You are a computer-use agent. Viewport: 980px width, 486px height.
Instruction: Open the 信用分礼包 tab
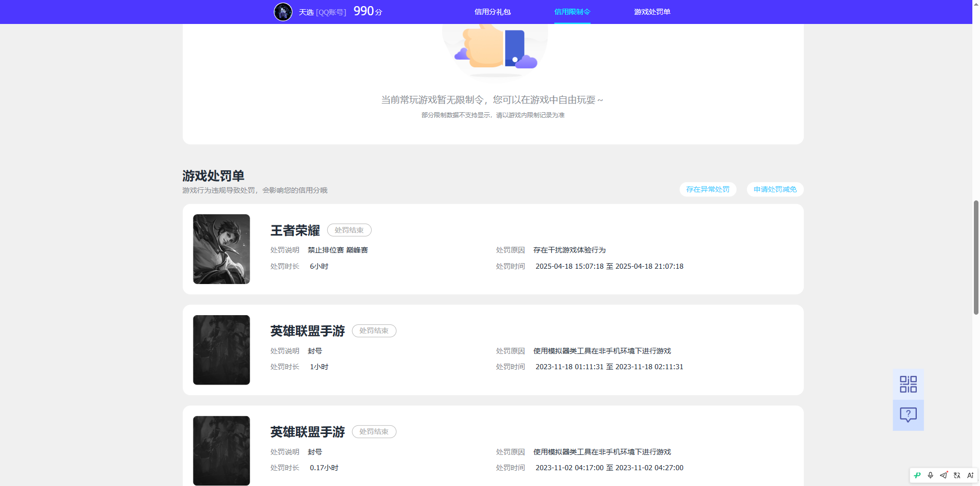[493, 12]
